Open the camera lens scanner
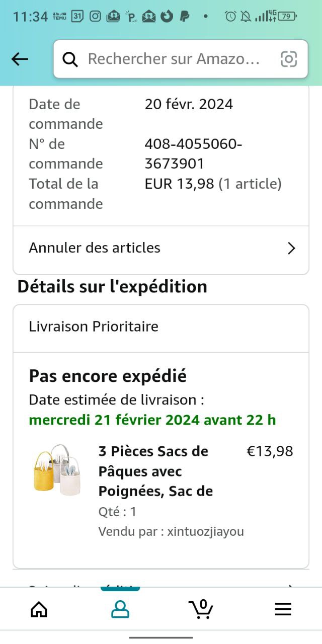The height and width of the screenshot is (644, 322). (289, 59)
